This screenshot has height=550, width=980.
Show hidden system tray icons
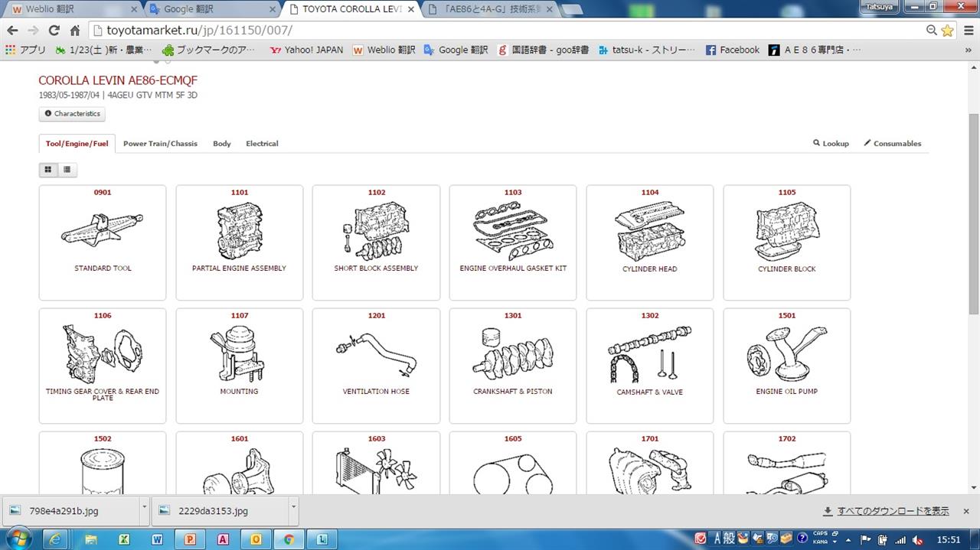pyautogui.click(x=848, y=539)
